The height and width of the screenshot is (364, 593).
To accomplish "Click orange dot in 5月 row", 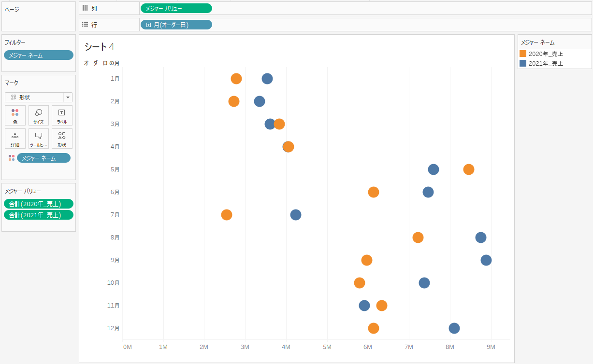I will tap(469, 169).
